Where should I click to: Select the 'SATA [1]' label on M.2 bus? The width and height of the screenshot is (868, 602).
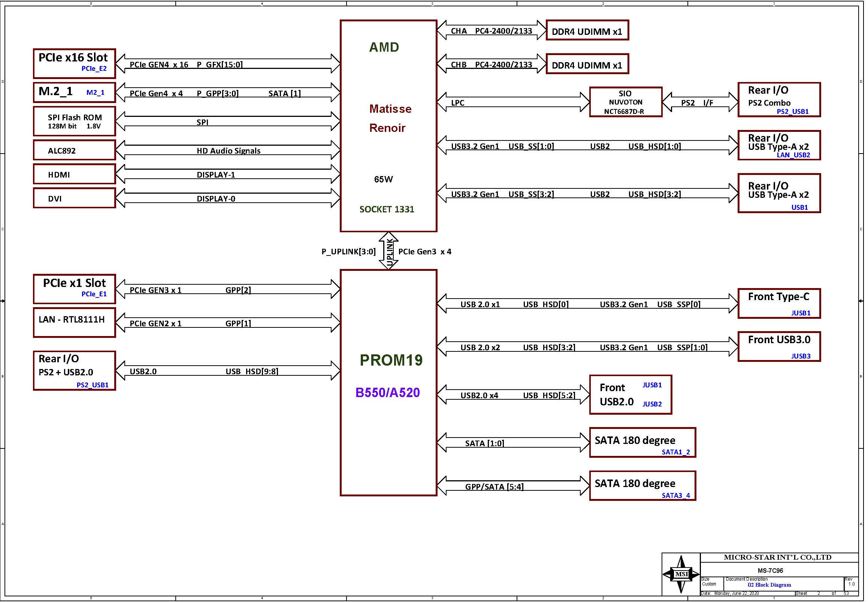(x=285, y=94)
